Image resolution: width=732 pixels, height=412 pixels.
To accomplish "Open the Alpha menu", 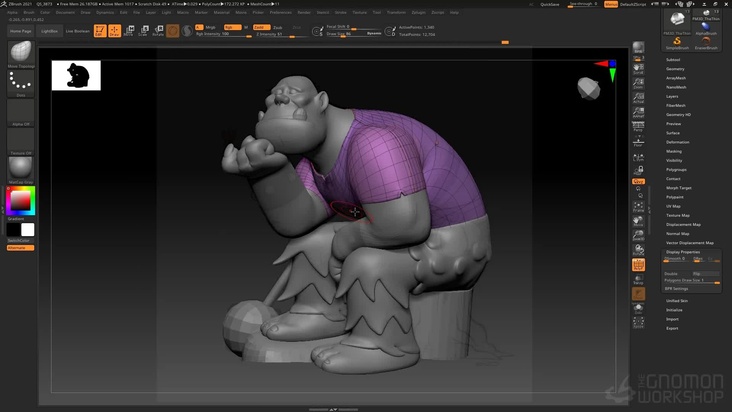I will coord(13,13).
